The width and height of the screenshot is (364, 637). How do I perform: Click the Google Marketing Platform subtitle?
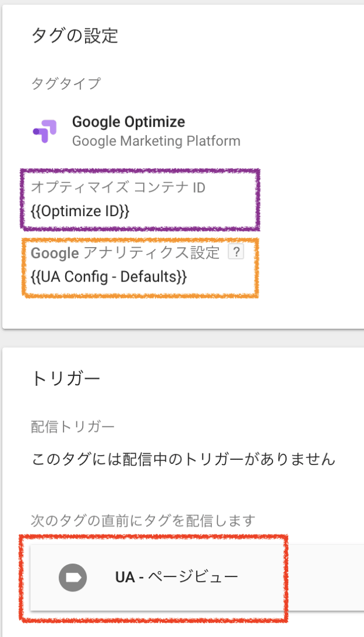click(x=156, y=140)
